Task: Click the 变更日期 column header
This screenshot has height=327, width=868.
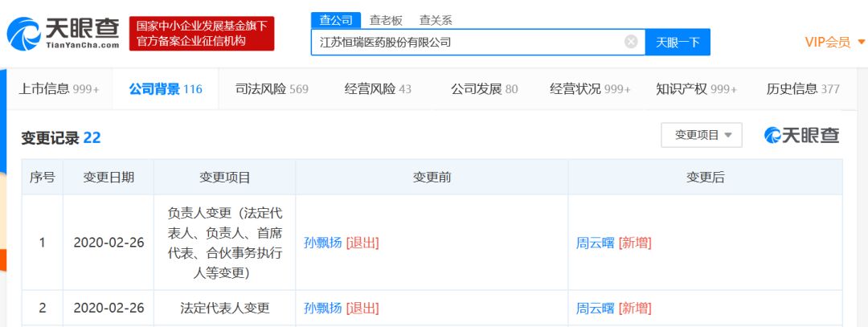Action: pos(108,177)
